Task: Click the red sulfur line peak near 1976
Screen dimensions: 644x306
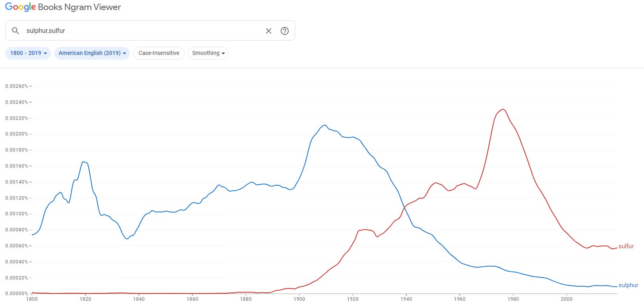Action: pyautogui.click(x=503, y=109)
